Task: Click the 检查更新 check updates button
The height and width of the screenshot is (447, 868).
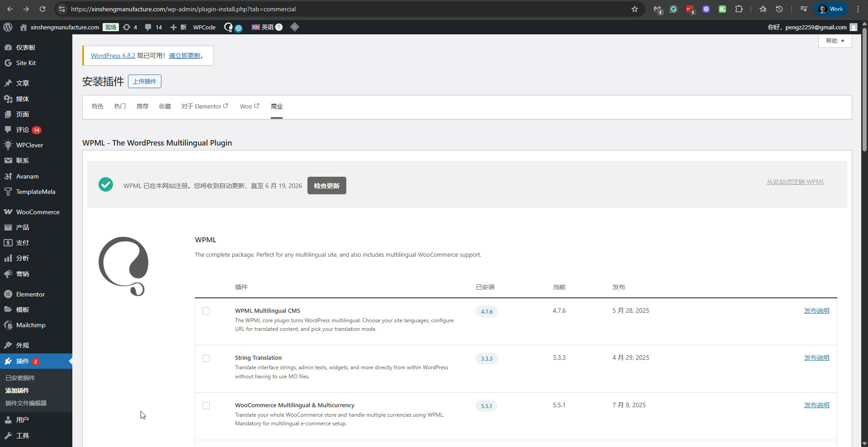Action: [x=327, y=186]
